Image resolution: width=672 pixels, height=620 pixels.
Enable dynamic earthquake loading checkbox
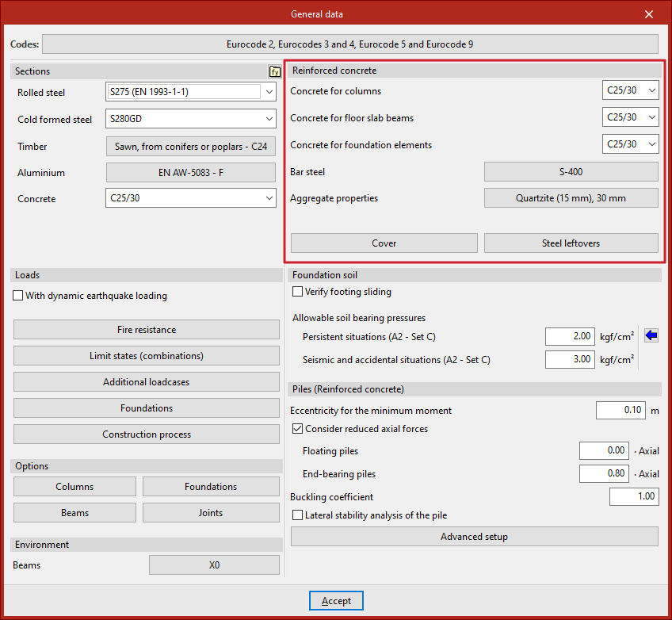click(19, 297)
